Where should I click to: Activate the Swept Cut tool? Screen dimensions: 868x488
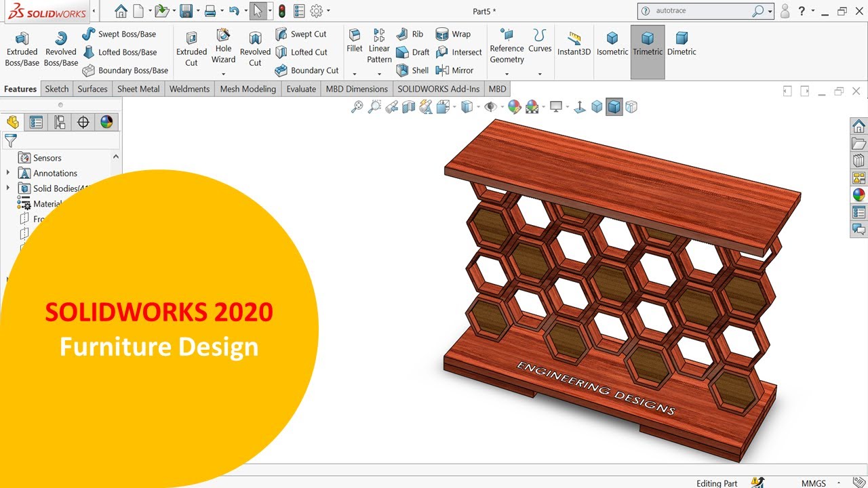[300, 34]
